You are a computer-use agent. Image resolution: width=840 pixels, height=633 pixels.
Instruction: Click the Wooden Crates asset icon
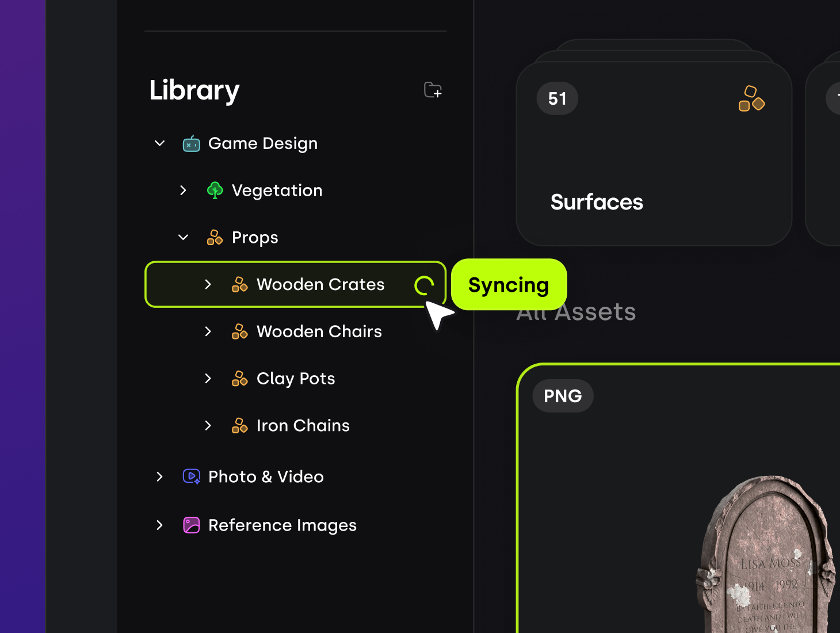[x=240, y=284]
